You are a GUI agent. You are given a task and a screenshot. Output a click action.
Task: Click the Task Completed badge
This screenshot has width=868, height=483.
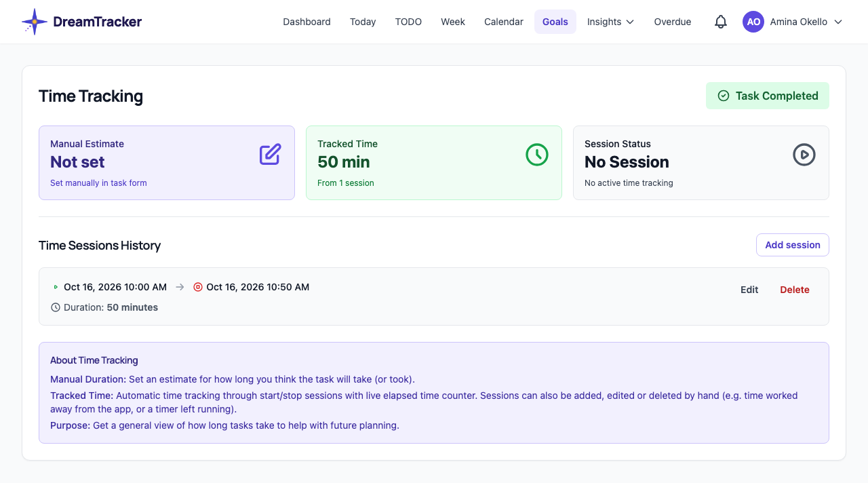point(768,96)
